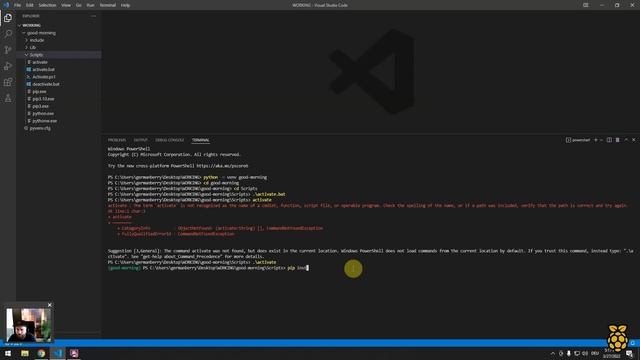The image size is (640, 360).
Task: Select the Terminal tab
Action: (200, 140)
